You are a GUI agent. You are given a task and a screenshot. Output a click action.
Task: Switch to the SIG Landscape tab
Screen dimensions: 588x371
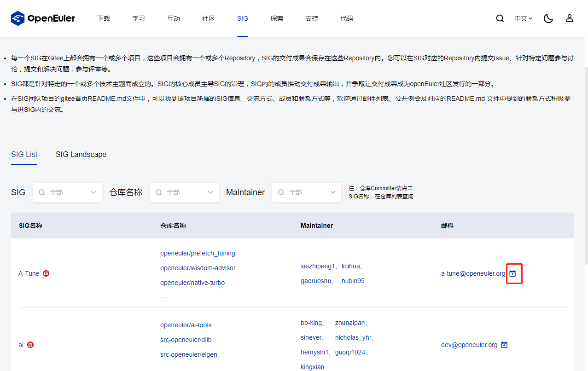click(81, 155)
